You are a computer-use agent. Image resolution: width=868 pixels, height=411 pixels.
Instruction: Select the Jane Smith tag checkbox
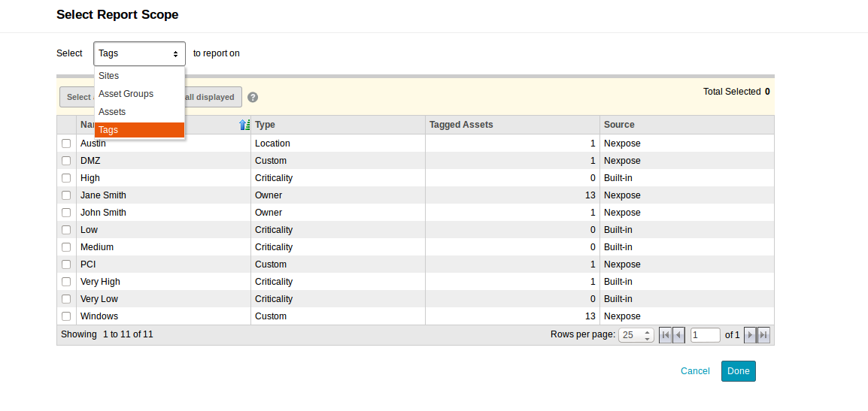click(66, 195)
